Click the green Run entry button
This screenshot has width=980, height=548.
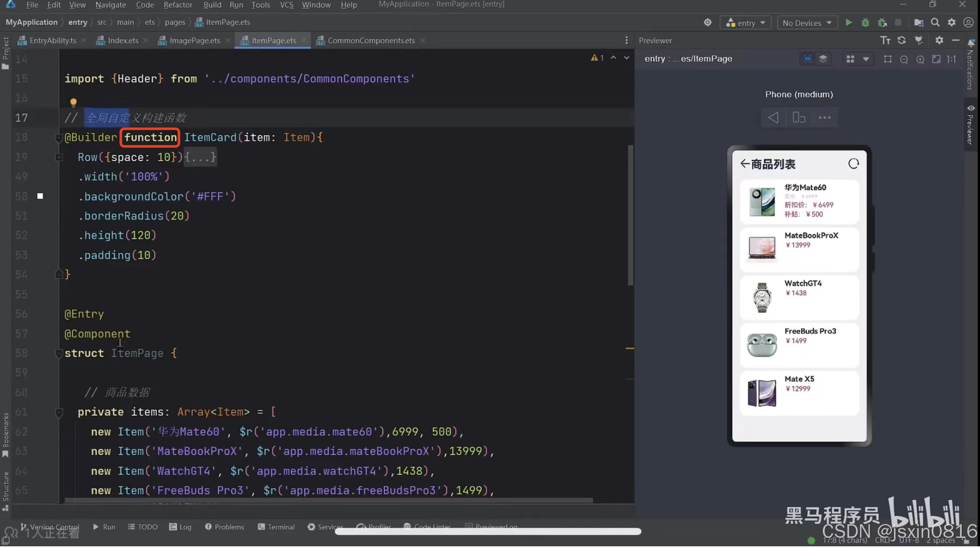[x=848, y=22]
